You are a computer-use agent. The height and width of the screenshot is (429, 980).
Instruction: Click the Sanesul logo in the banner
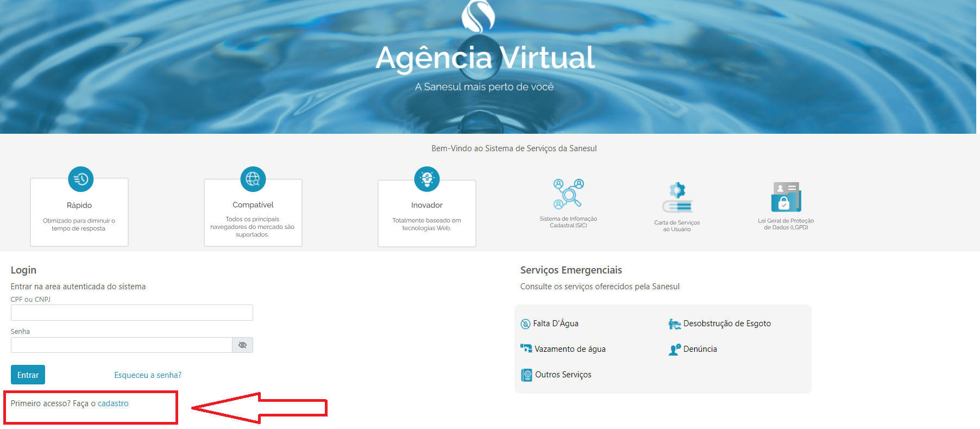click(478, 16)
